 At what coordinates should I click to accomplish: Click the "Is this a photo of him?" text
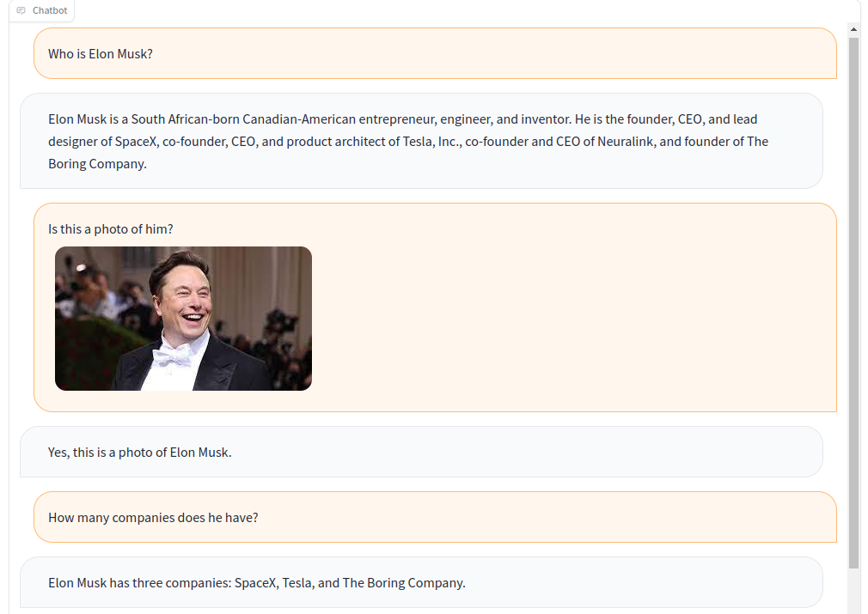(x=111, y=229)
